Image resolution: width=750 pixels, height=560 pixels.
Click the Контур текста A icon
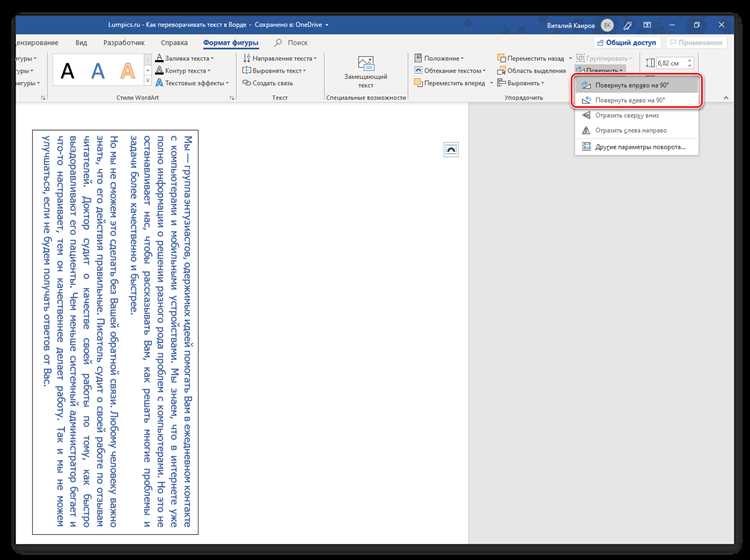pyautogui.click(x=159, y=70)
